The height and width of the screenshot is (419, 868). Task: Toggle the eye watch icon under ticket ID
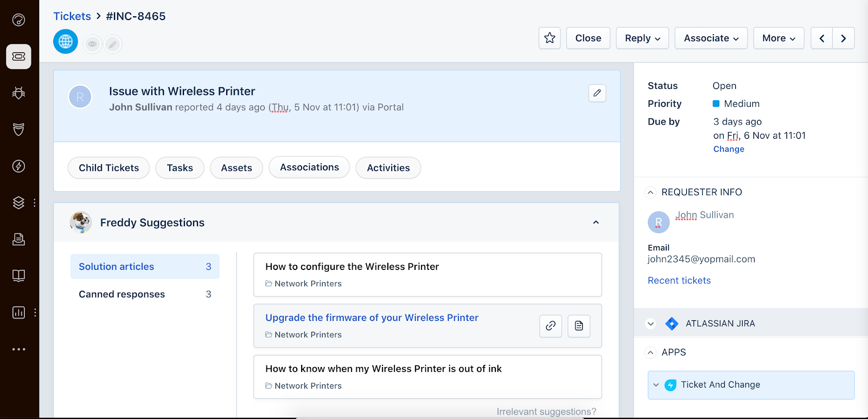coord(92,44)
